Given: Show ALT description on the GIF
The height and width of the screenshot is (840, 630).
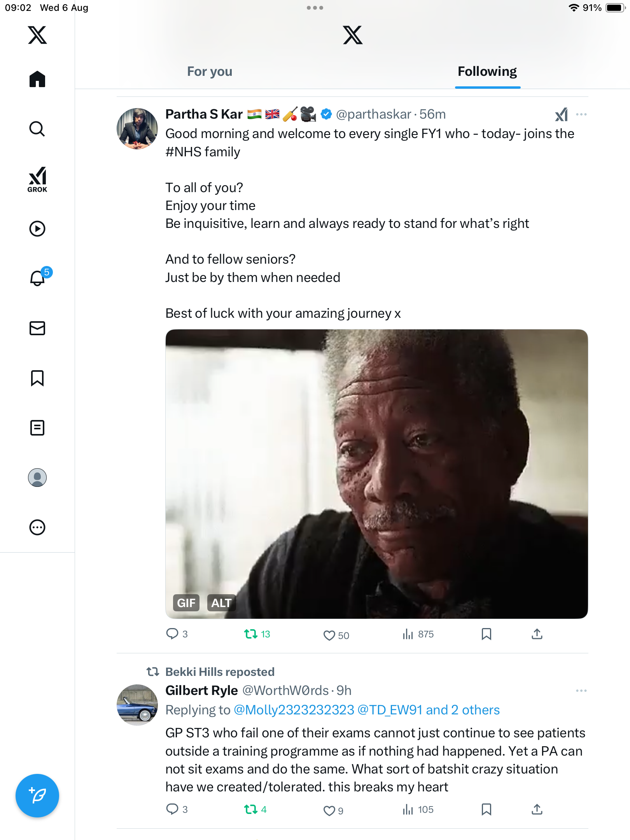Looking at the screenshot, I should [221, 603].
